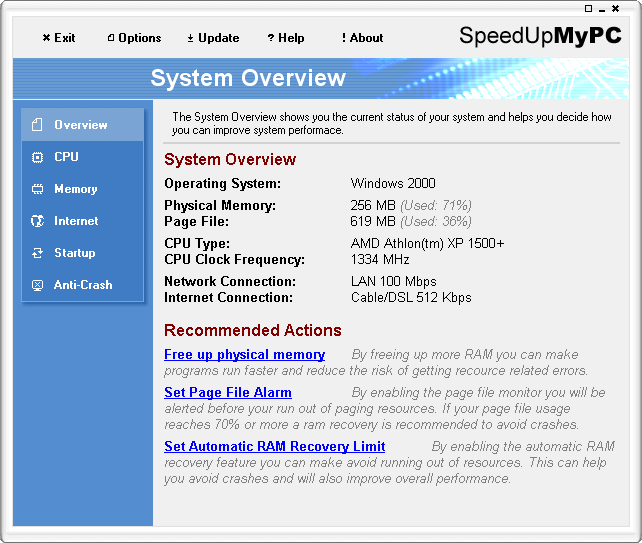Image resolution: width=642 pixels, height=543 pixels.
Task: Click the X icon beside Exit
Action: (x=46, y=38)
